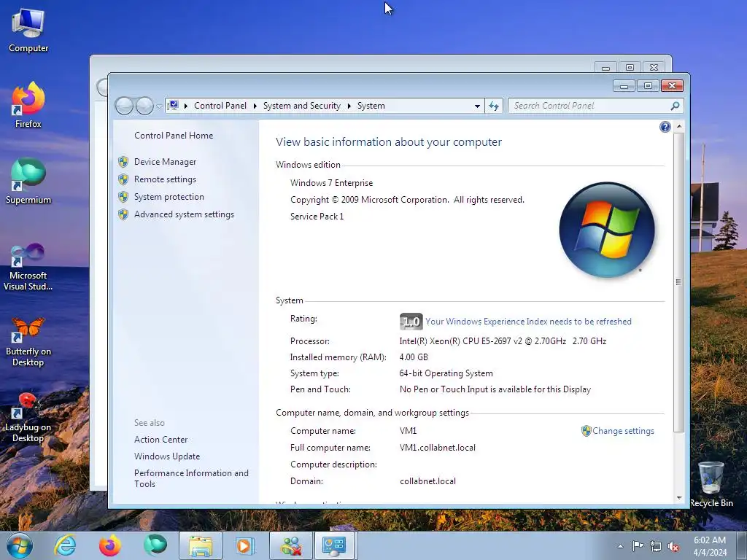Viewport: 747px width, 560px height.
Task: Open Windows Update link
Action: click(x=167, y=456)
